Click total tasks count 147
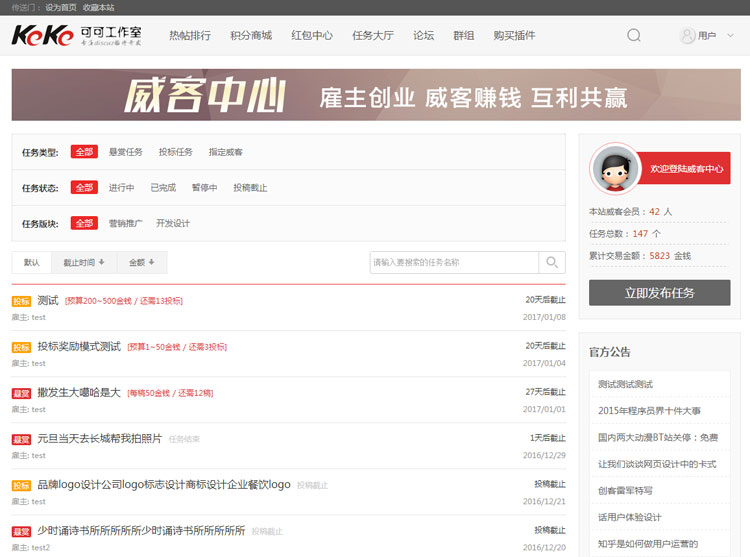750x557 pixels. click(640, 234)
